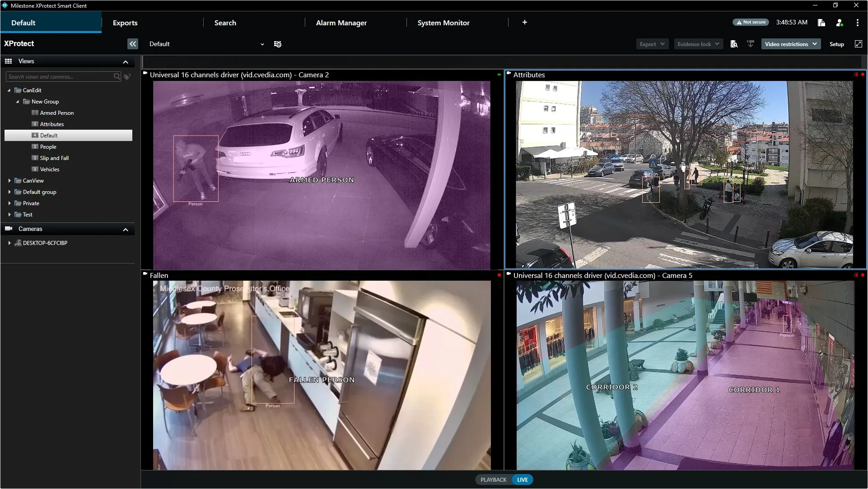The height and width of the screenshot is (489, 868).
Task: Open the Video restrictions dropdown
Action: click(x=790, y=44)
